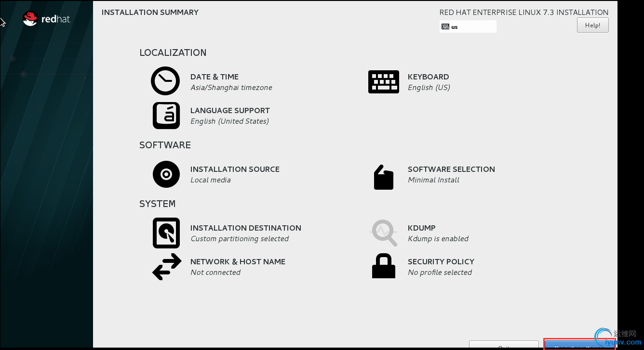Click the 'Kdump is enabled' status text

click(x=438, y=239)
